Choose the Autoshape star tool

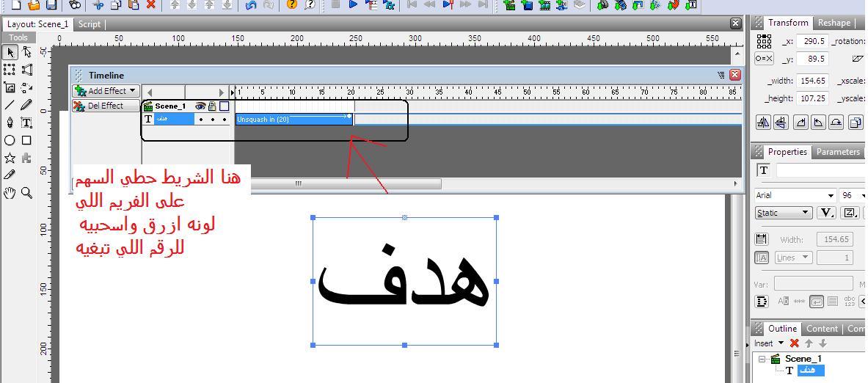[x=10, y=158]
